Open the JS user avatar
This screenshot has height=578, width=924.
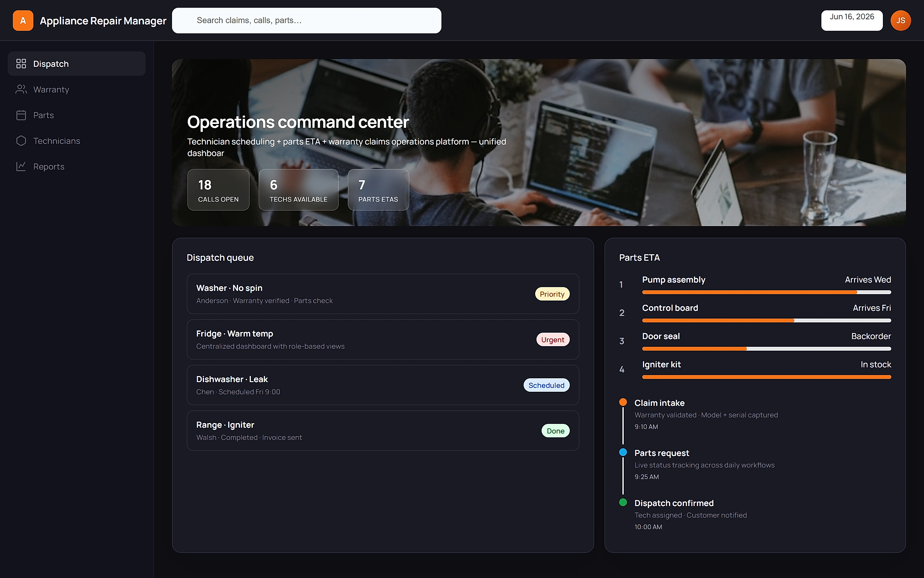pyautogui.click(x=900, y=21)
